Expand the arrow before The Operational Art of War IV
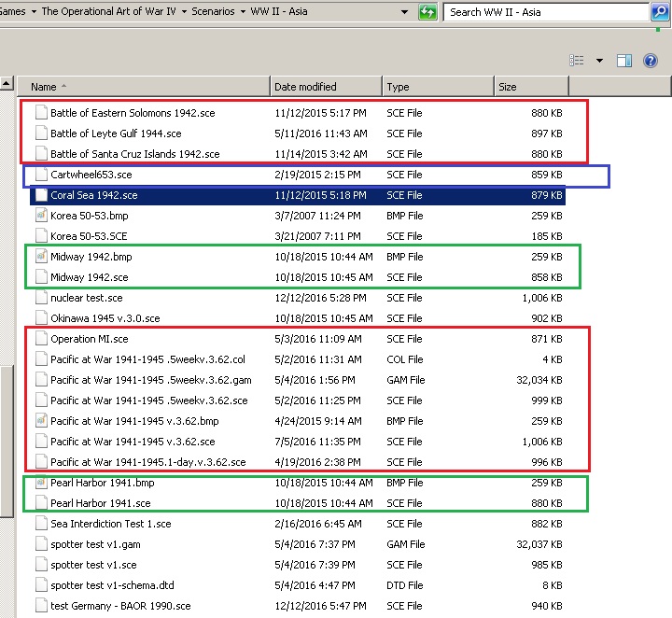 34,12
